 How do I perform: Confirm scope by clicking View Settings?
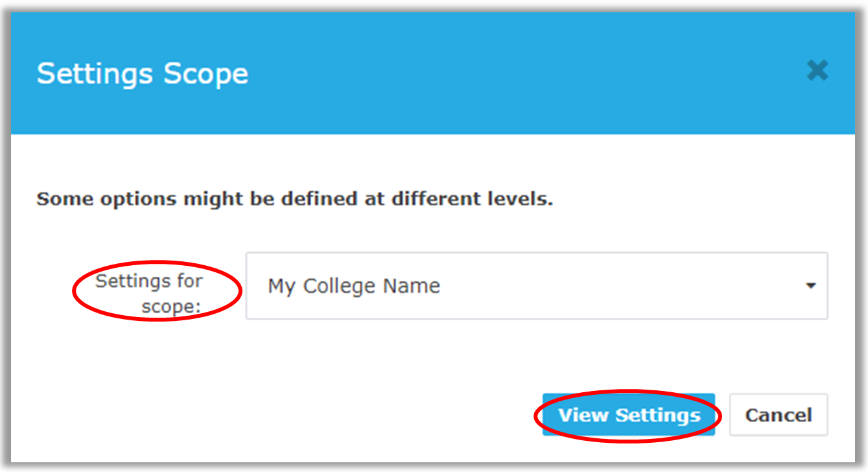[629, 415]
